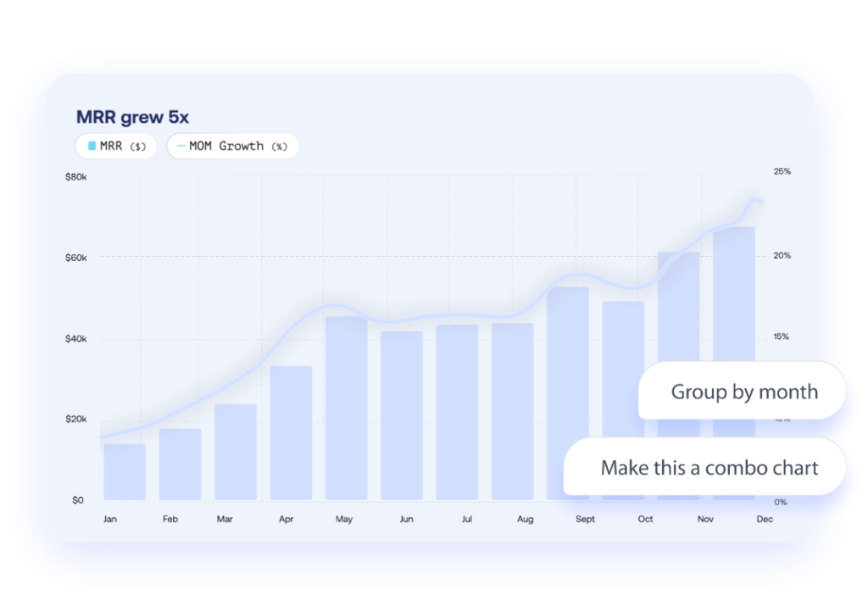Image resolution: width=868 pixels, height=601 pixels.
Task: Pick the April bar in the chart
Action: point(291,432)
